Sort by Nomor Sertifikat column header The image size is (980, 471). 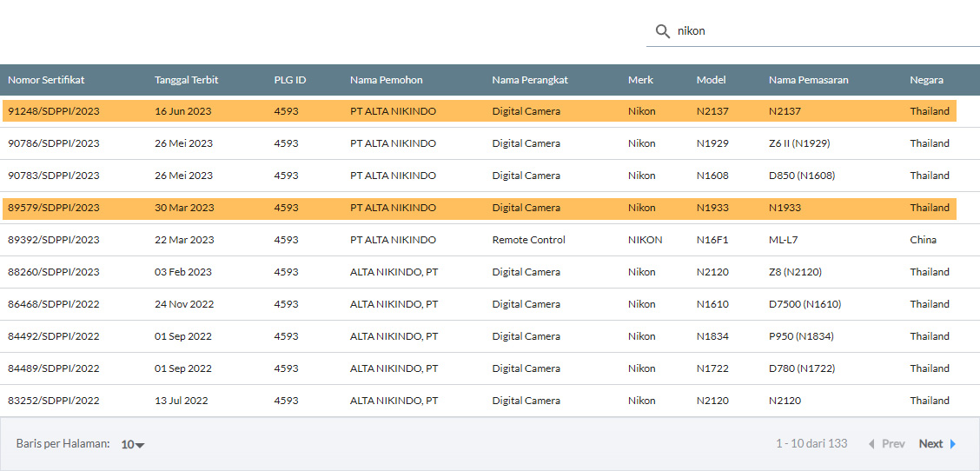click(46, 80)
